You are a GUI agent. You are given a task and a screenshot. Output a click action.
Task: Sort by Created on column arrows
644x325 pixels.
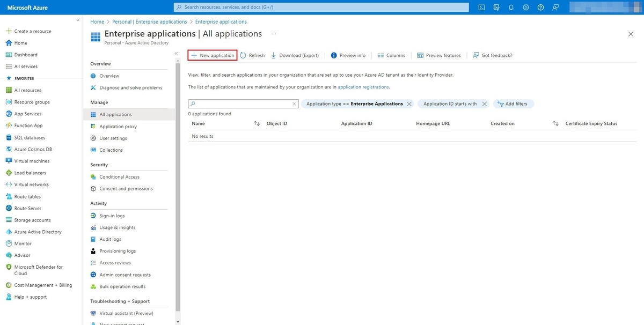pos(555,124)
